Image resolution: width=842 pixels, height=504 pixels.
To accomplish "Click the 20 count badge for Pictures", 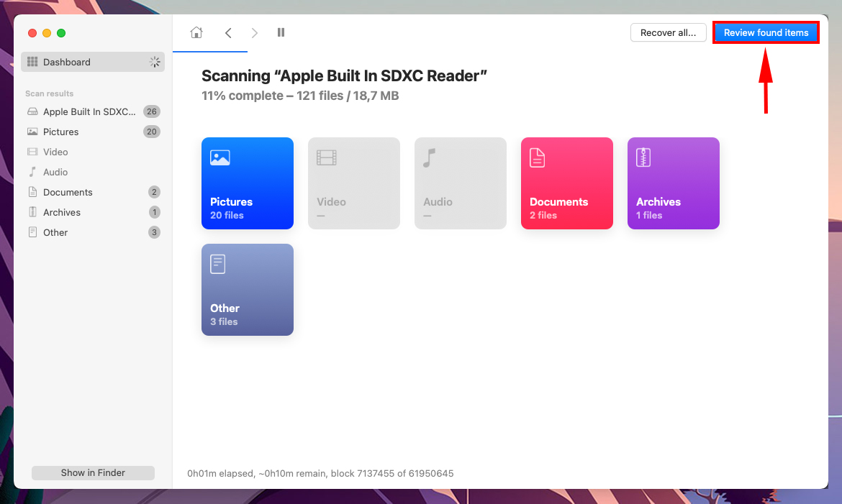I will (151, 132).
